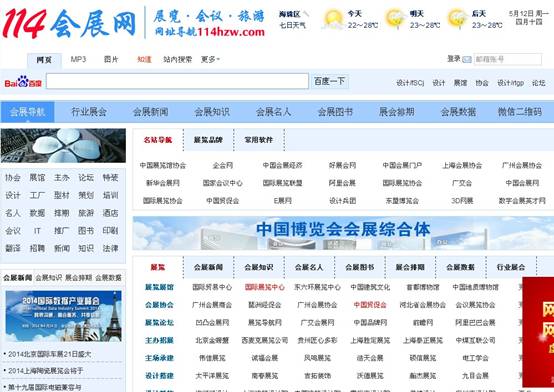Select the MP3 search tab

[x=78, y=59]
